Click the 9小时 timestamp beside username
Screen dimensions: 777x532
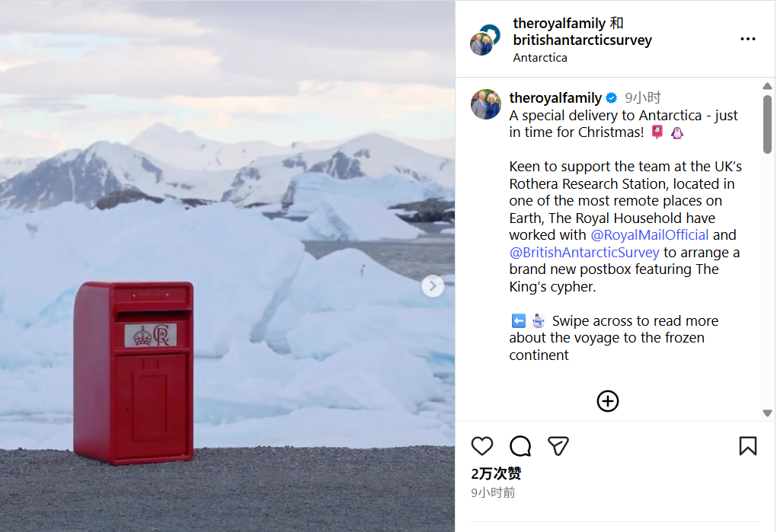tap(642, 98)
